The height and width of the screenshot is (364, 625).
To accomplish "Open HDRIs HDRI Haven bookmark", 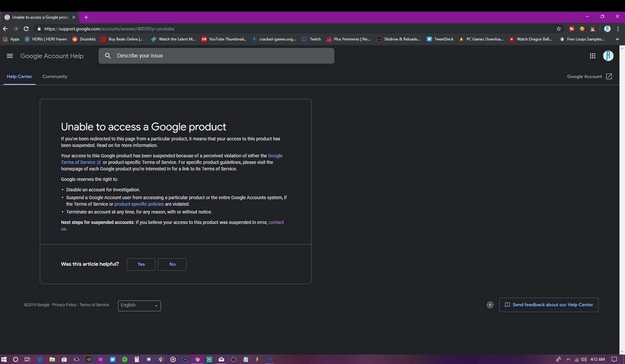I will click(x=45, y=39).
